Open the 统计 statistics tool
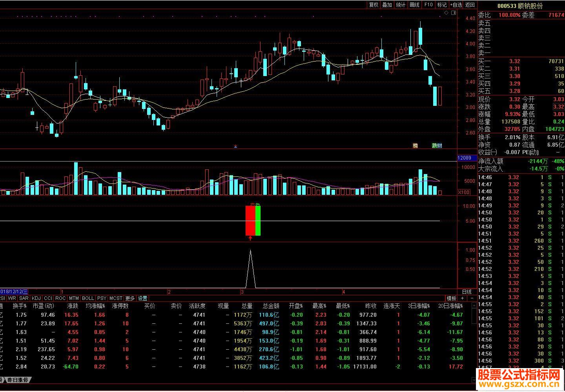The image size is (565, 392). point(401,5)
